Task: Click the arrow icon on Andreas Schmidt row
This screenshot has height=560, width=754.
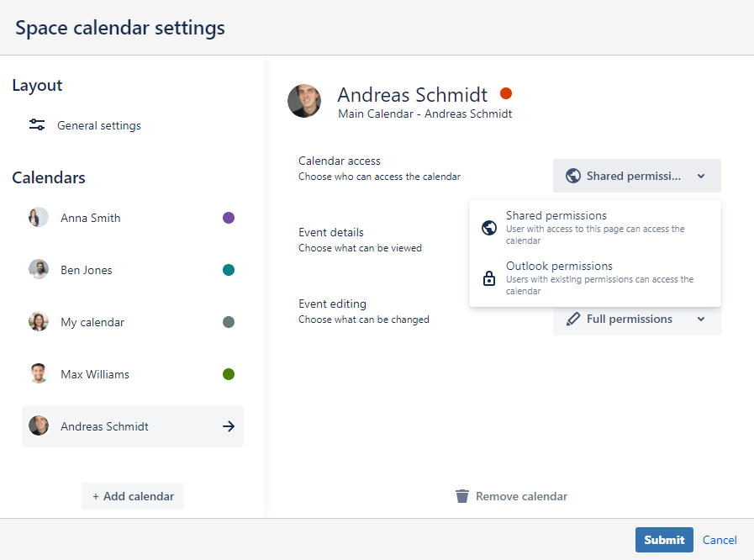Action: (228, 426)
